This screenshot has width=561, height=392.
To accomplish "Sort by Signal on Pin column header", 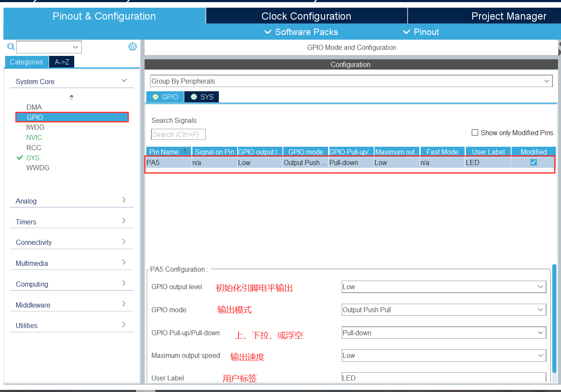I will click(x=215, y=151).
